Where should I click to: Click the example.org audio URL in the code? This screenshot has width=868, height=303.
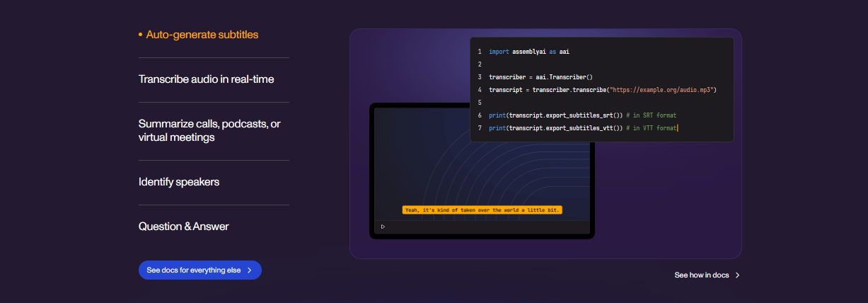(x=663, y=90)
